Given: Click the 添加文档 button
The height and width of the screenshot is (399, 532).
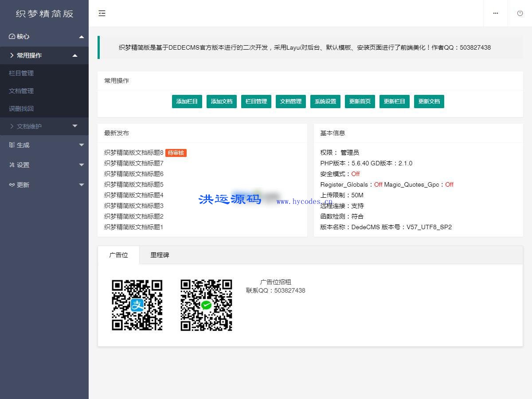Looking at the screenshot, I should click(x=222, y=102).
